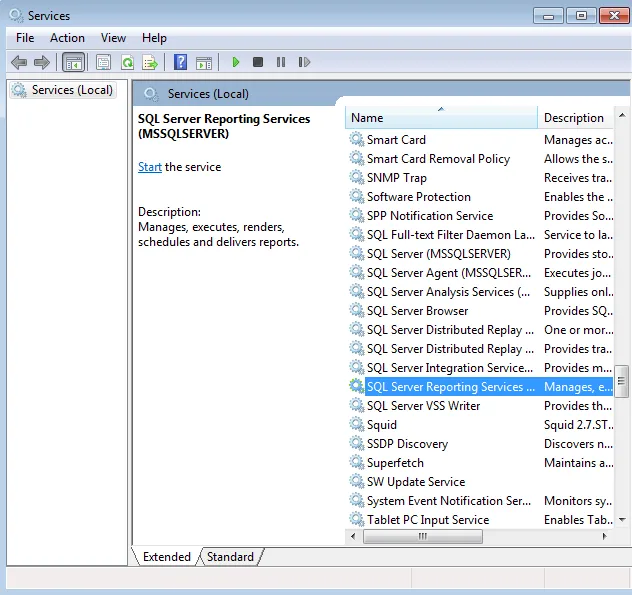Select SQL Server Distributed Replay 'Provides tra..' row
The height and width of the screenshot is (595, 632).
pos(480,349)
